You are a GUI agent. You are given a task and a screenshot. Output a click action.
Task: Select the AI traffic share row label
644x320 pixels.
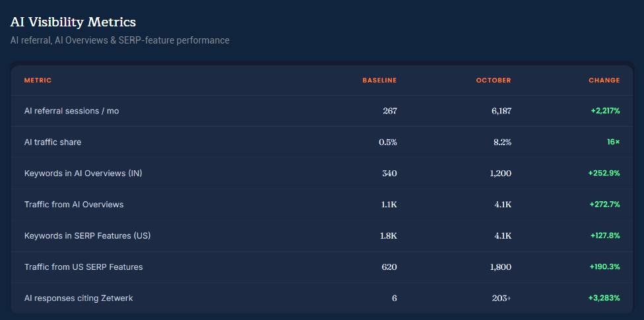point(53,142)
